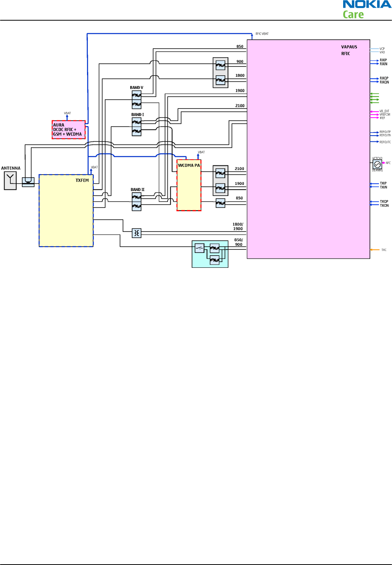Click the AFC label
Image resolution: width=392 pixels, height=565 pixels.
pyautogui.click(x=388, y=163)
